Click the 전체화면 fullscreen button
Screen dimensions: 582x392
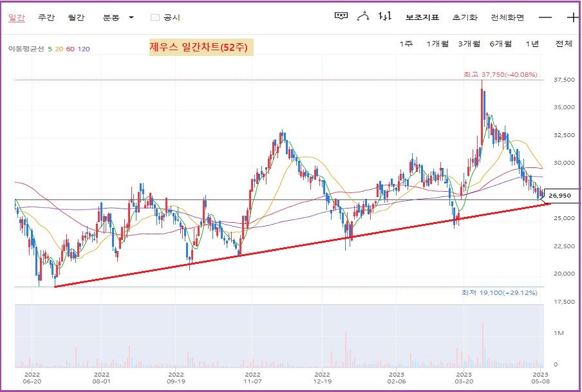[x=507, y=17]
